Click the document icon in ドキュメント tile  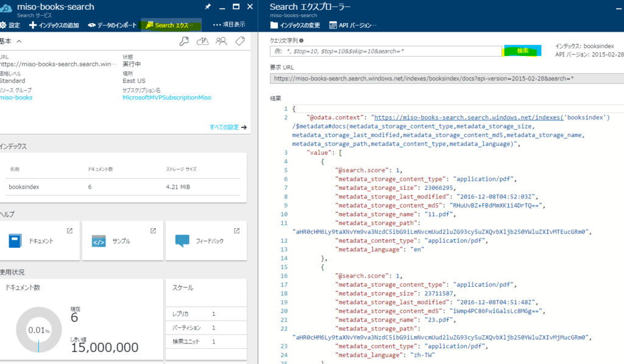pyautogui.click(x=15, y=241)
